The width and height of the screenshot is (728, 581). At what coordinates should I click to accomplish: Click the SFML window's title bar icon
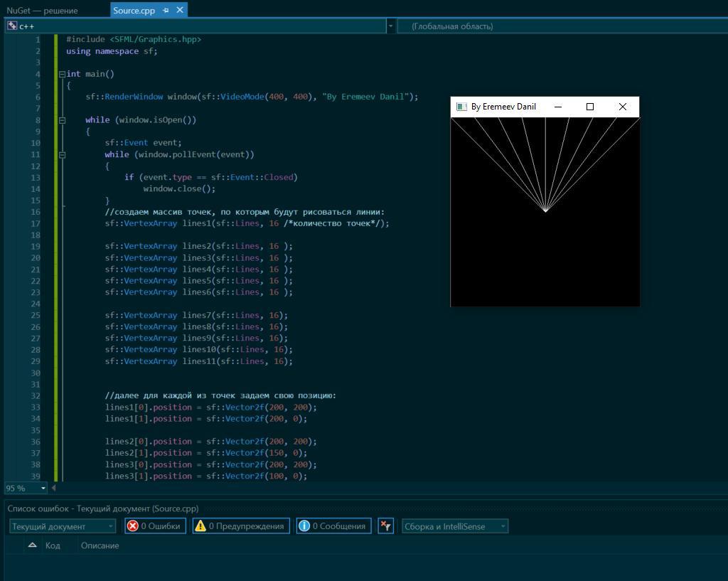pyautogui.click(x=461, y=107)
